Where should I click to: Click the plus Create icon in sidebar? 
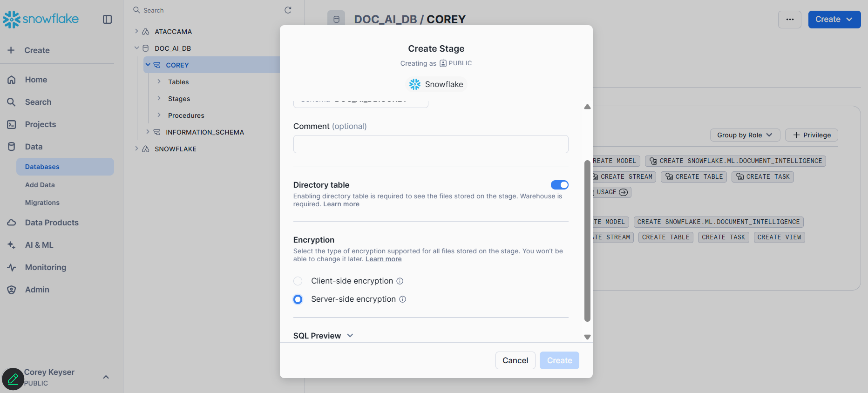tap(11, 50)
